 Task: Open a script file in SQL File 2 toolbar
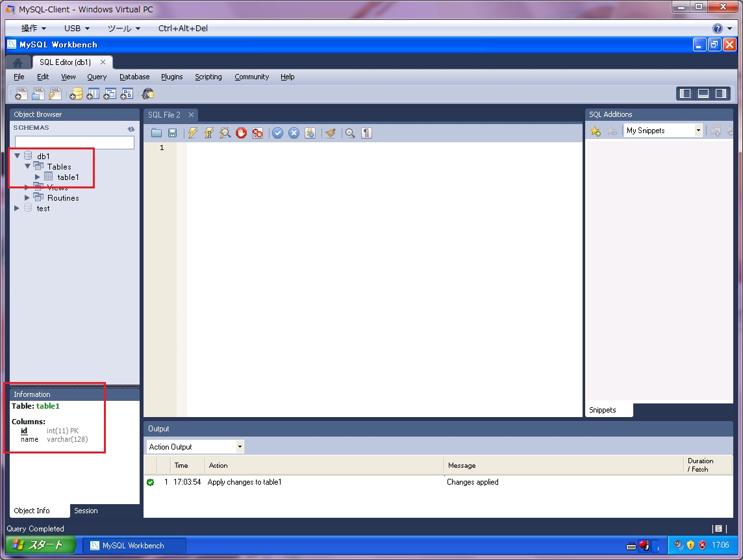157,133
